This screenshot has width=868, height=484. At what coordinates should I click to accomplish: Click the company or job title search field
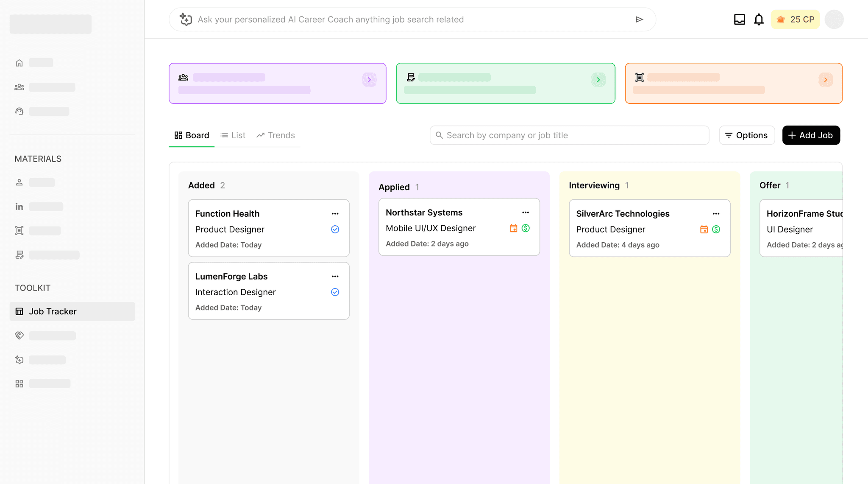point(569,135)
